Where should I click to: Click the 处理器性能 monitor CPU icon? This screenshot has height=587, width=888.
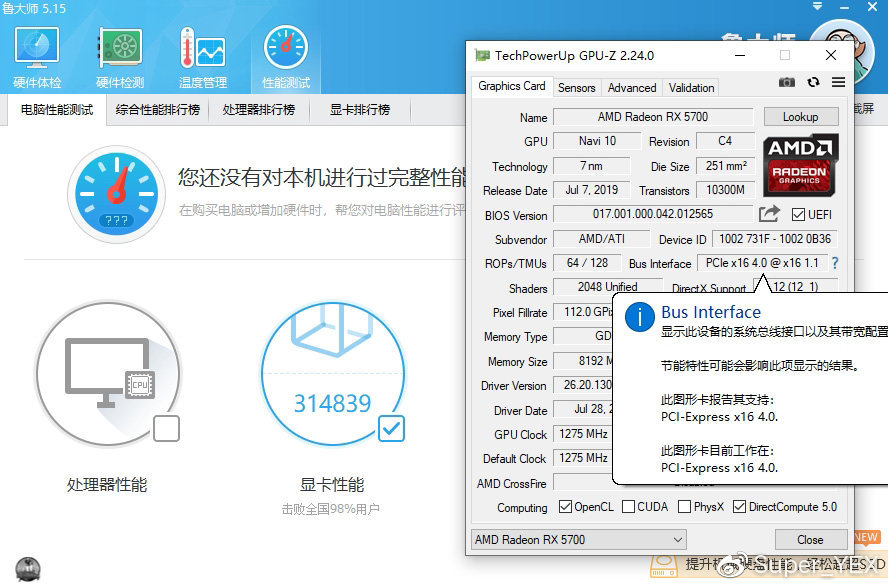(x=107, y=374)
